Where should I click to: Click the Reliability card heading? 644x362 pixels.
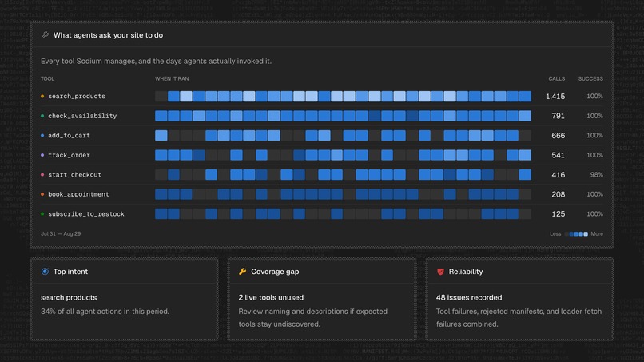tap(466, 271)
